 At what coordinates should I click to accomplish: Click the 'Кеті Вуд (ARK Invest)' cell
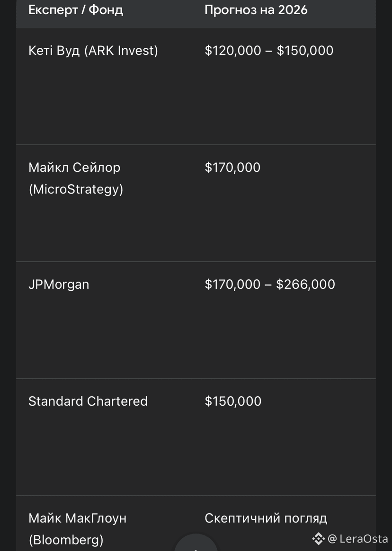click(x=93, y=51)
